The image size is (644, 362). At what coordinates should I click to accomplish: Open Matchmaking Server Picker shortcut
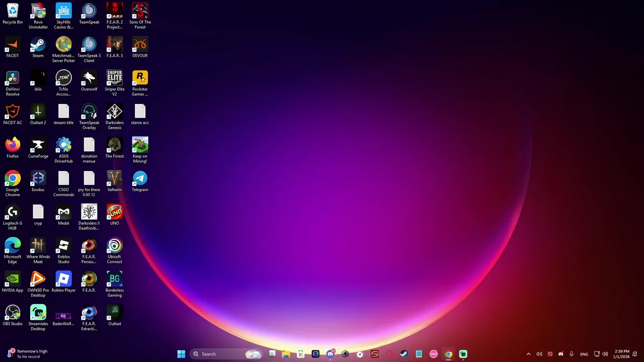click(x=63, y=50)
